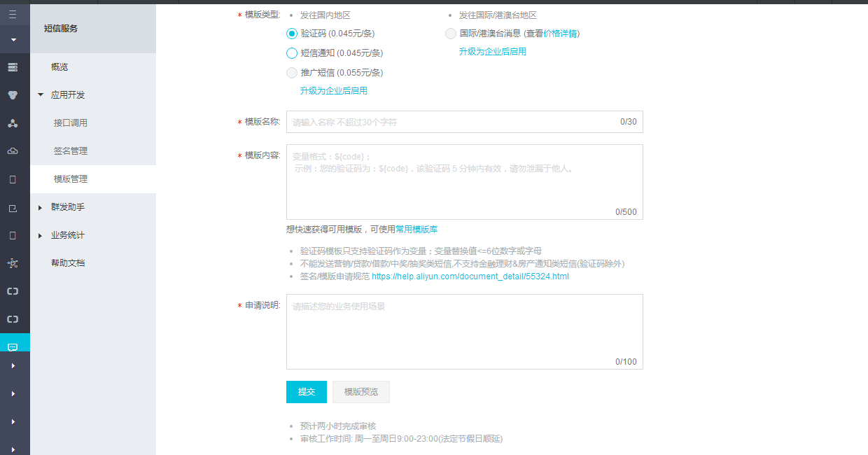868x455 pixels.
Task: Click the network nodes icon in left rail
Action: (13, 263)
